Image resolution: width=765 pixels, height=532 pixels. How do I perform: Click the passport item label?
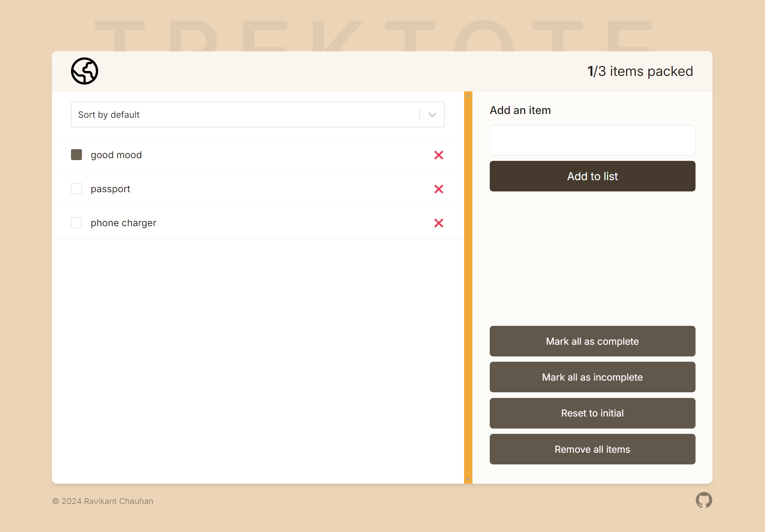pos(110,189)
